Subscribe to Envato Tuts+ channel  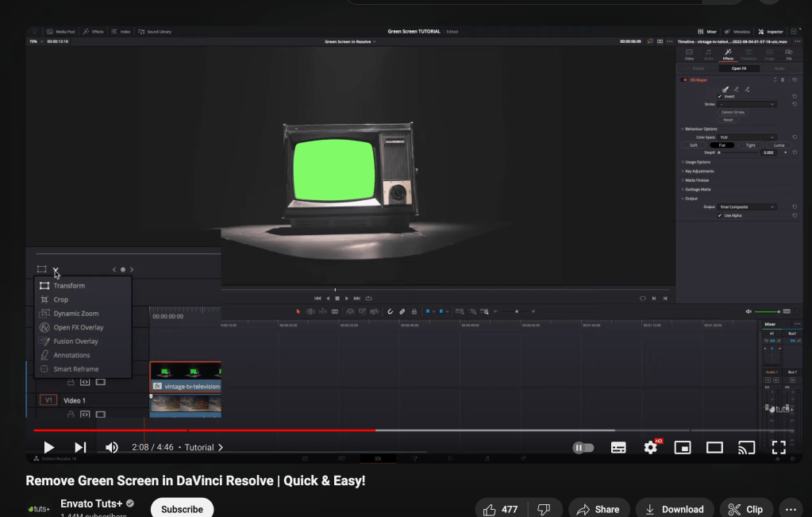pos(182,509)
